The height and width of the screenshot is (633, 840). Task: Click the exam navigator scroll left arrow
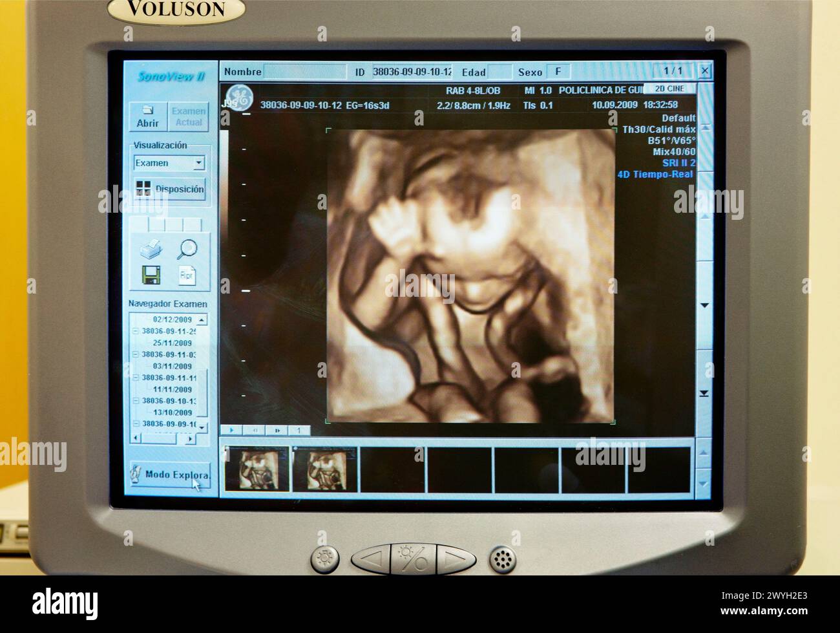click(136, 438)
